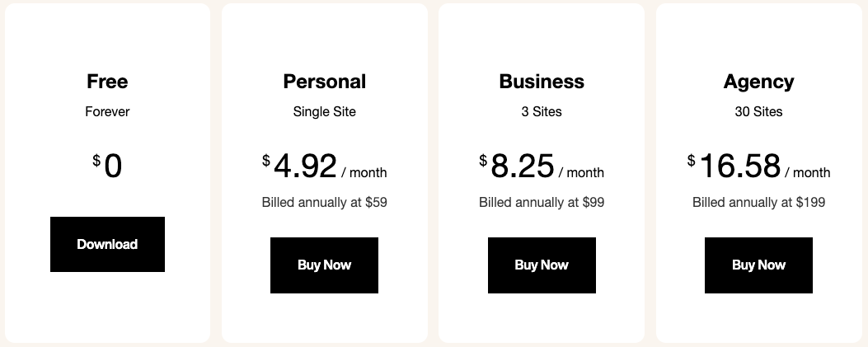This screenshot has height=347, width=868.
Task: Click the 'Forever' subtitle
Action: click(x=107, y=112)
